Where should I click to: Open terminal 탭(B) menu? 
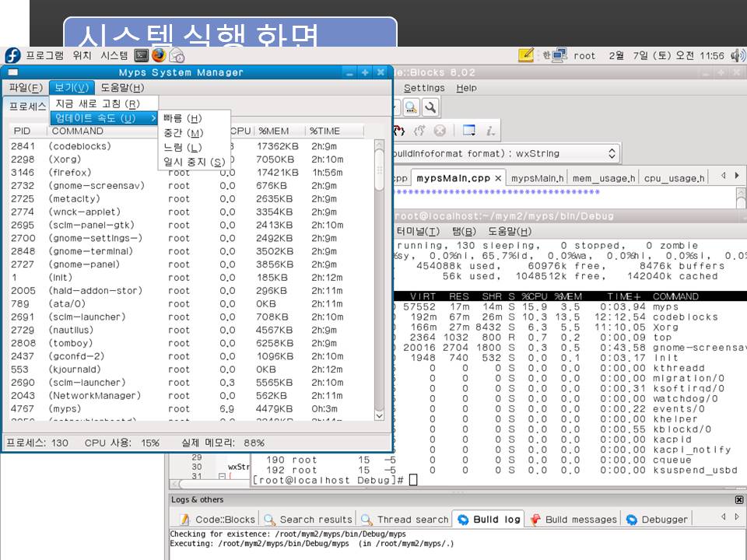pos(464,232)
